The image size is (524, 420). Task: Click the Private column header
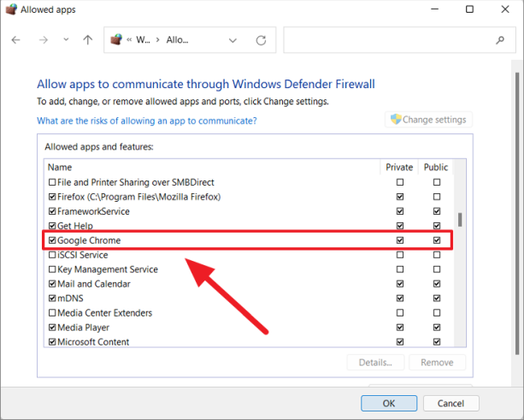(399, 167)
